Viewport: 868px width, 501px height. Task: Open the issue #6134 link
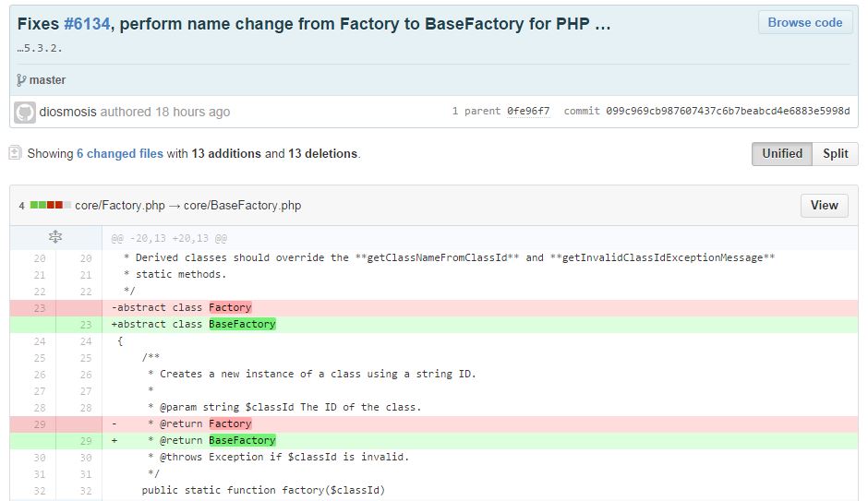(x=87, y=24)
